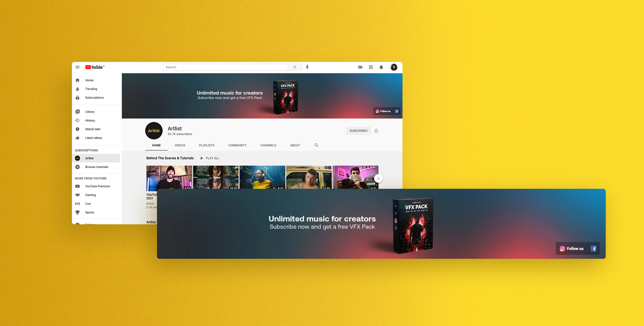Click the Behind The Scenes tutorial thumbnail
This screenshot has height=326, width=644.
click(169, 178)
